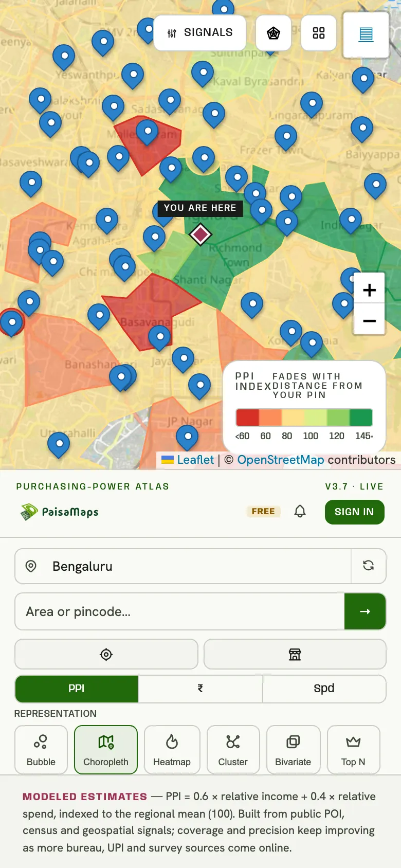Image resolution: width=401 pixels, height=868 pixels.
Task: Open notifications bell
Action: coord(300,512)
